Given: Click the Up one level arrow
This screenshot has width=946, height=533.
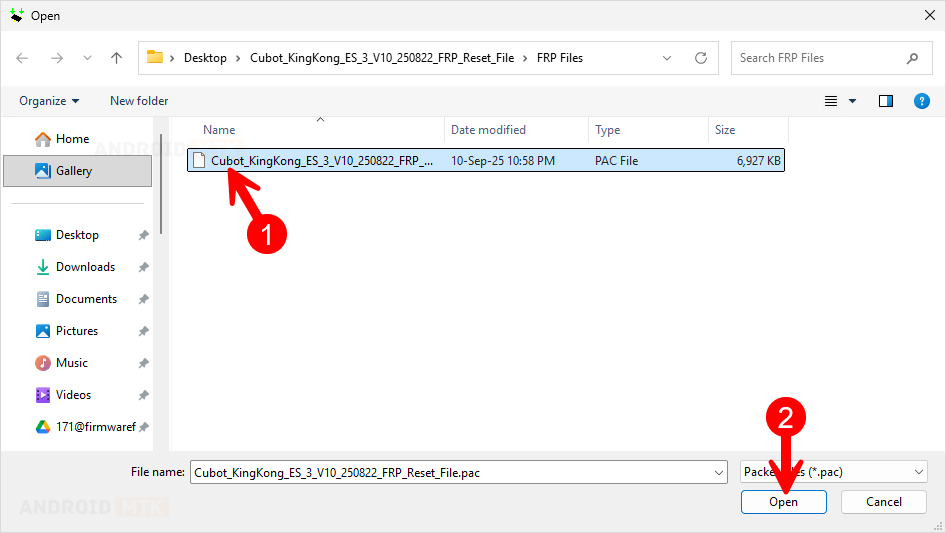Looking at the screenshot, I should point(116,58).
